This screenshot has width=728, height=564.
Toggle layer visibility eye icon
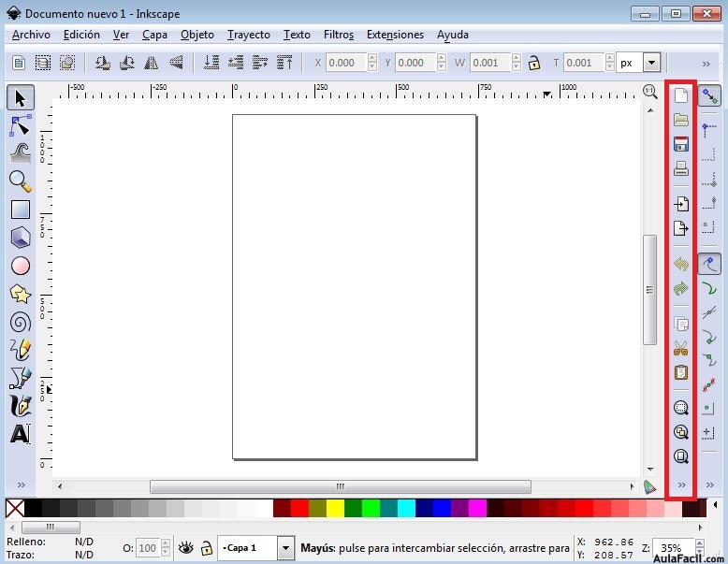185,548
